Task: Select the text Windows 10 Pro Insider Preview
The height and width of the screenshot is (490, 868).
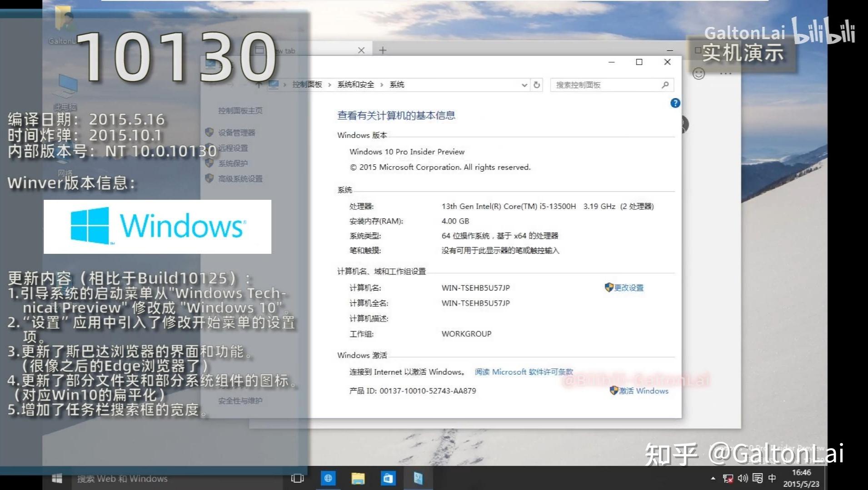Action: pos(407,152)
